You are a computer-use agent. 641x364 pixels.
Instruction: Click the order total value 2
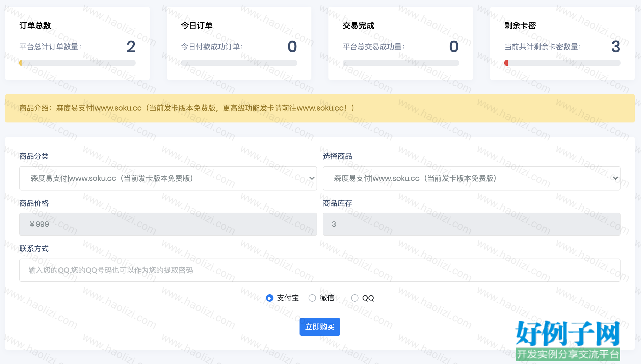pos(131,46)
